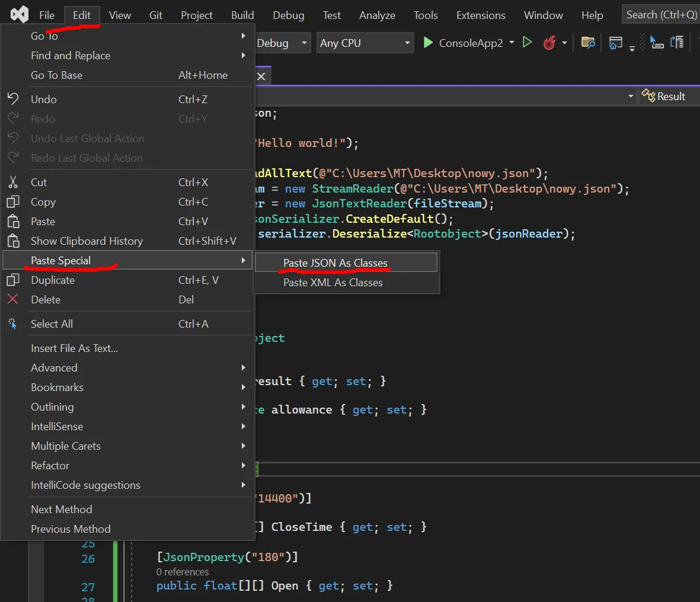Click the Show Clipboard History clipboard icon
Screen dimensions: 700x602
[13, 241]
